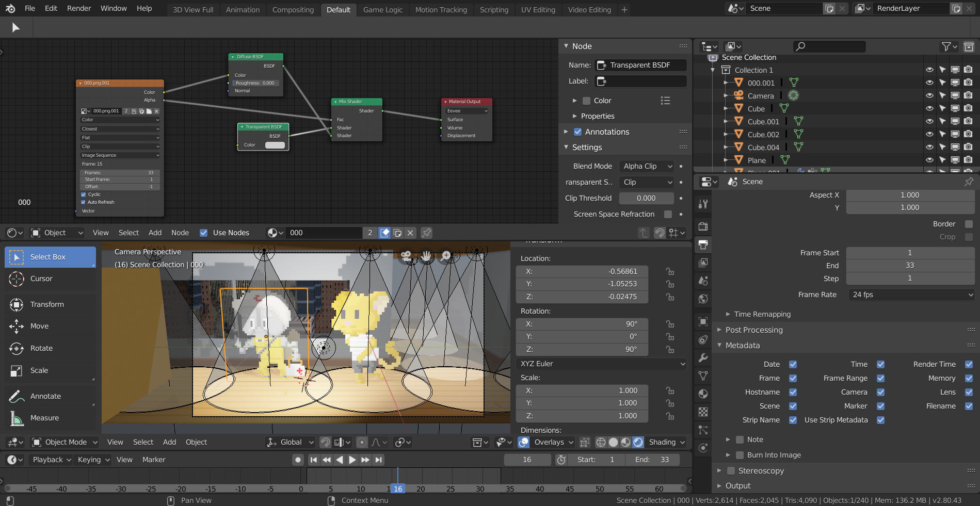Click the Diffuse BSDF Roughness slider

(255, 83)
